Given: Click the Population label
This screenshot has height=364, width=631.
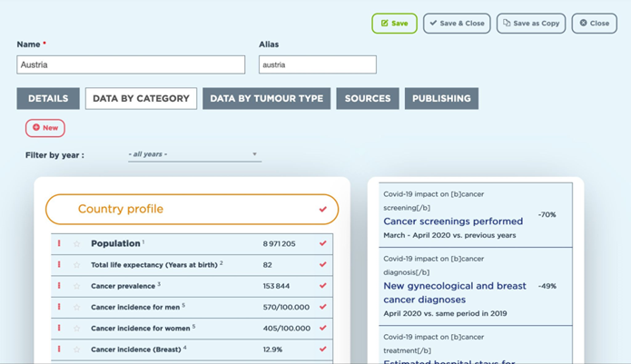Looking at the screenshot, I should tap(115, 243).
